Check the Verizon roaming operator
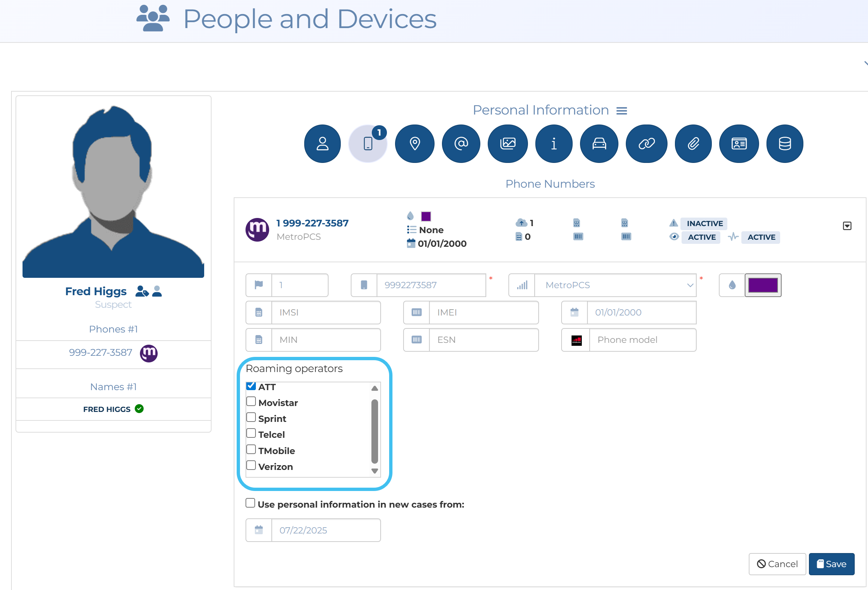The height and width of the screenshot is (590, 868). (251, 465)
